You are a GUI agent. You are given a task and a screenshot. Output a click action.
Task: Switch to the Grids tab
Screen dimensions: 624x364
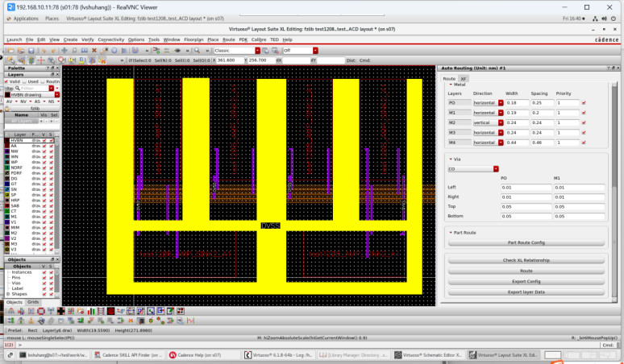point(33,302)
